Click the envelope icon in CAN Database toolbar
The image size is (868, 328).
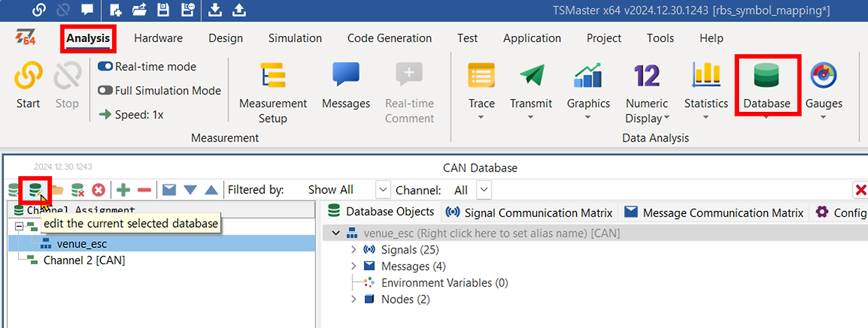(169, 190)
